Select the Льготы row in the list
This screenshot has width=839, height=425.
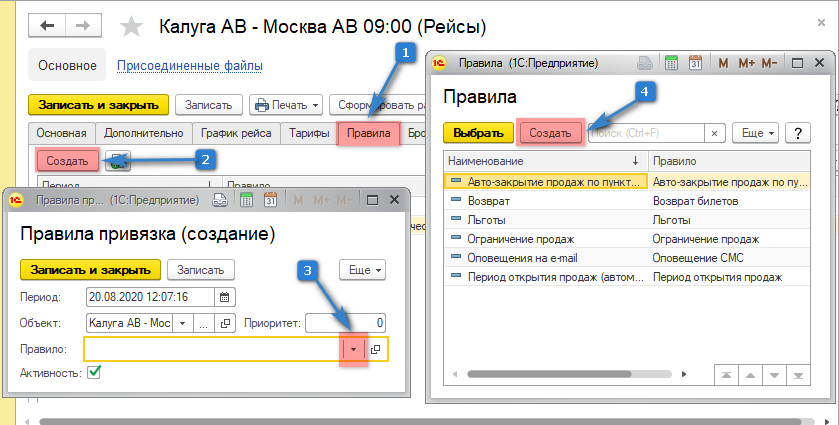pos(486,219)
